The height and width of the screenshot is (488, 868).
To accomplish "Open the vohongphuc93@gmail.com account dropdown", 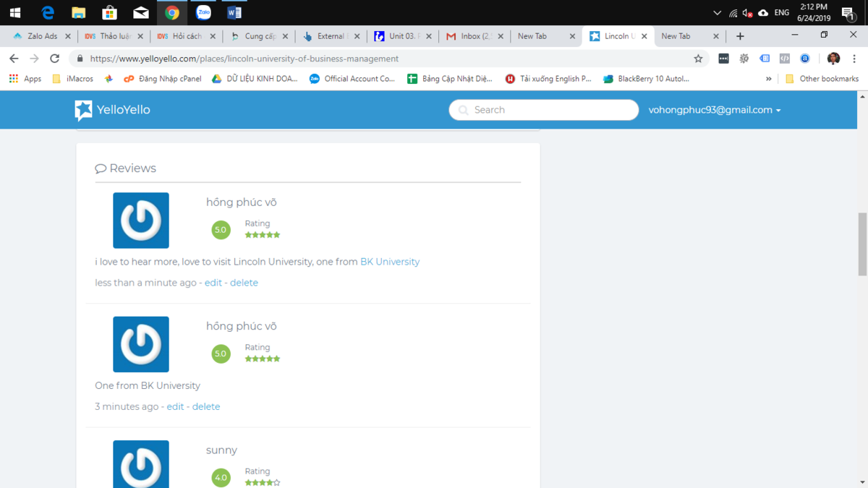I will [x=715, y=110].
